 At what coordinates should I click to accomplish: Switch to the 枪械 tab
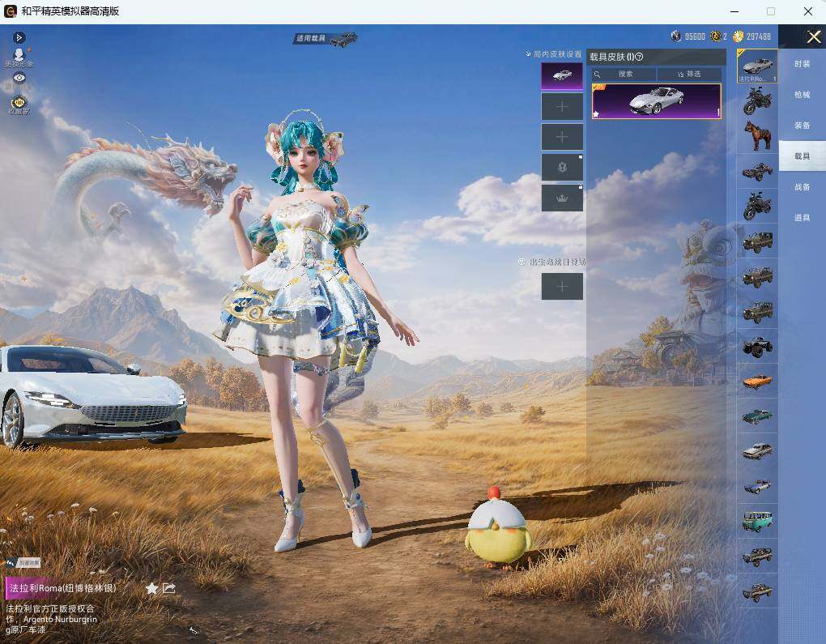click(803, 94)
